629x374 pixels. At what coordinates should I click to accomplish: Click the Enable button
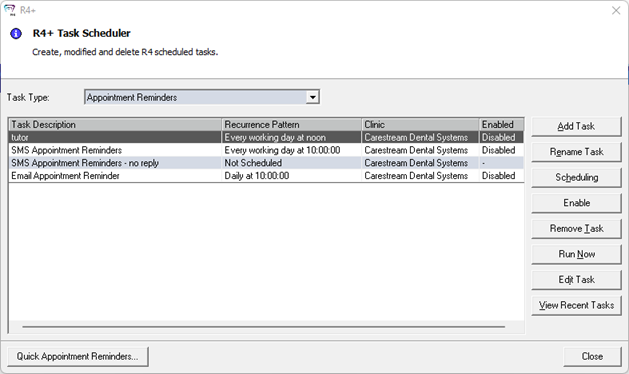coord(576,203)
